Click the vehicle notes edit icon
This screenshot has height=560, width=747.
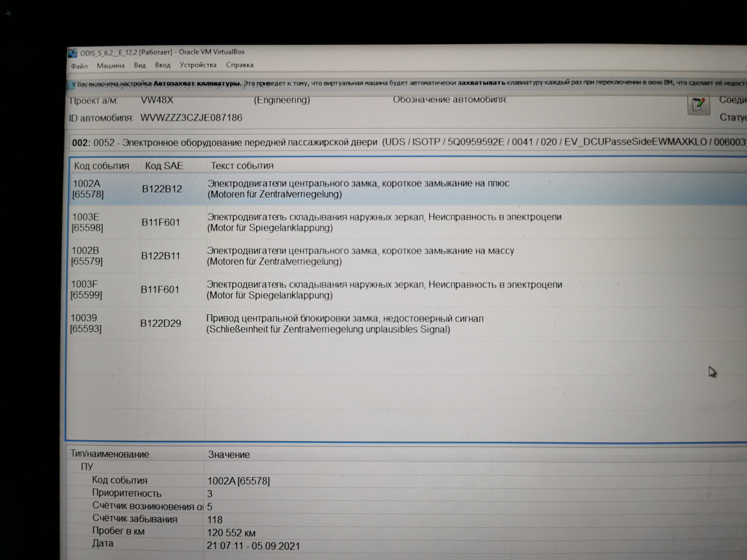pyautogui.click(x=698, y=104)
